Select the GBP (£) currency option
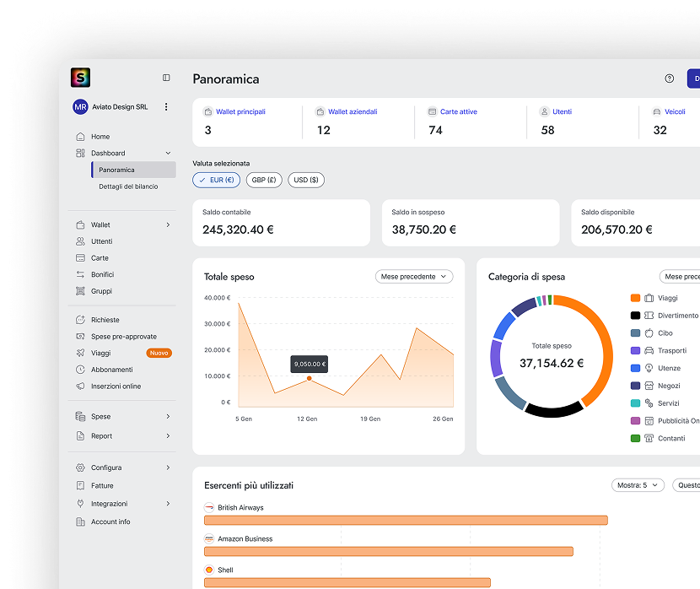Viewport: 700px width, 589px height. (x=264, y=180)
